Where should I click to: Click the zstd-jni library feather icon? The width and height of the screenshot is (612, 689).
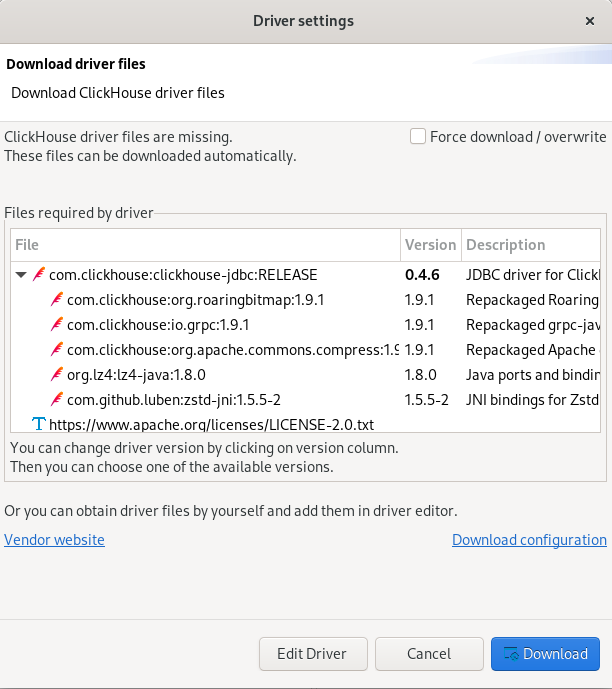click(x=57, y=399)
